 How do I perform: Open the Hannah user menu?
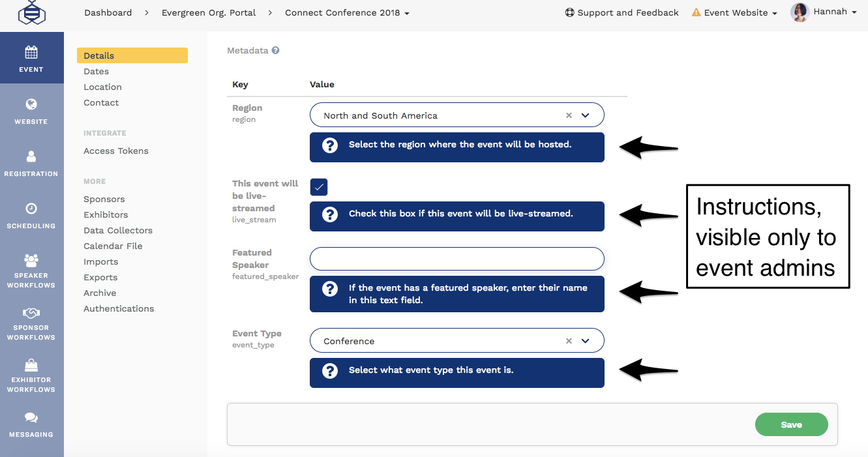(x=835, y=12)
